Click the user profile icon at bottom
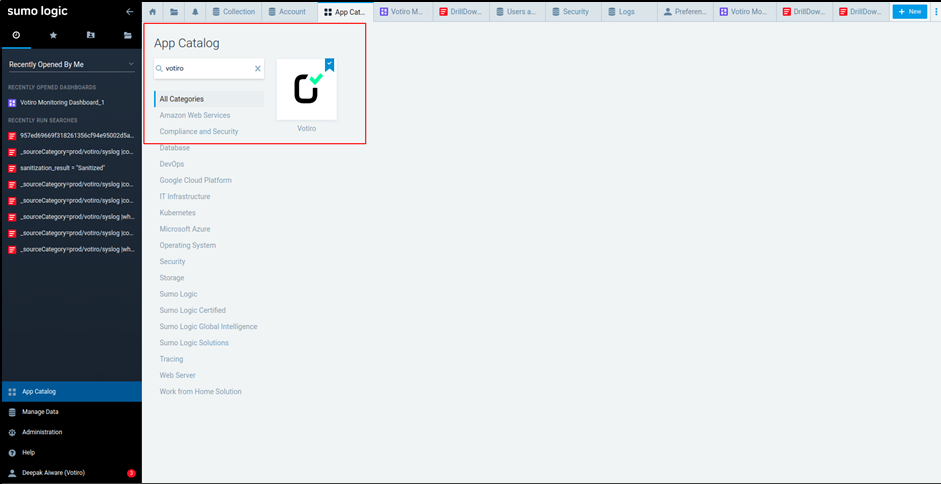 click(x=12, y=473)
